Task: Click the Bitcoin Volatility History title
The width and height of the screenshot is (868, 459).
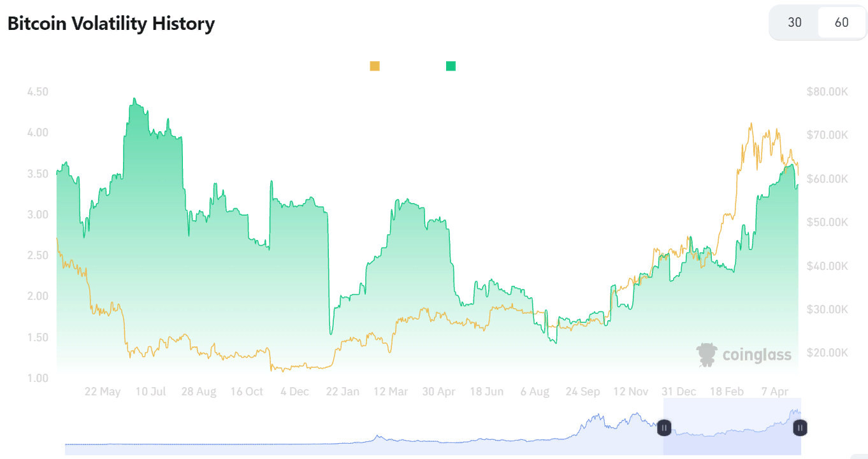Action: coord(111,24)
